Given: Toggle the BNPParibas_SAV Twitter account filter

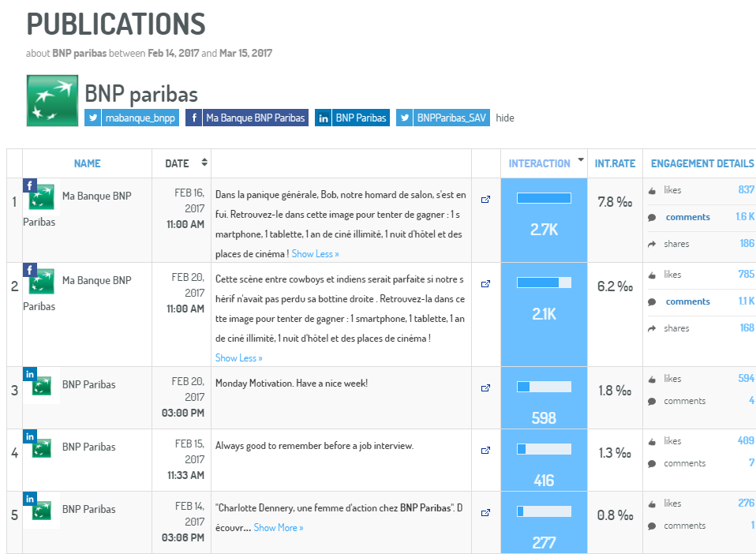Looking at the screenshot, I should pos(443,118).
